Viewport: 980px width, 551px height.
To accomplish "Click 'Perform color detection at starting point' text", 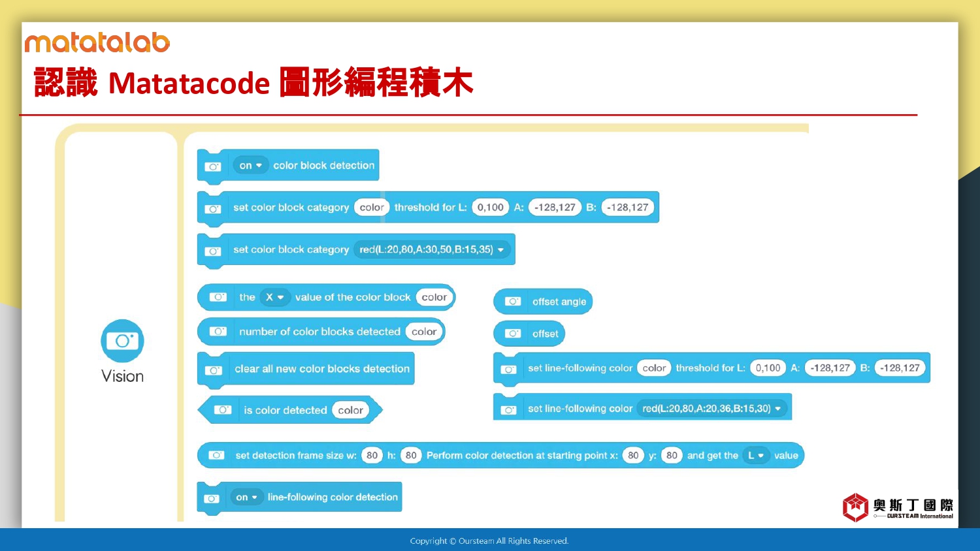I will coord(517,455).
